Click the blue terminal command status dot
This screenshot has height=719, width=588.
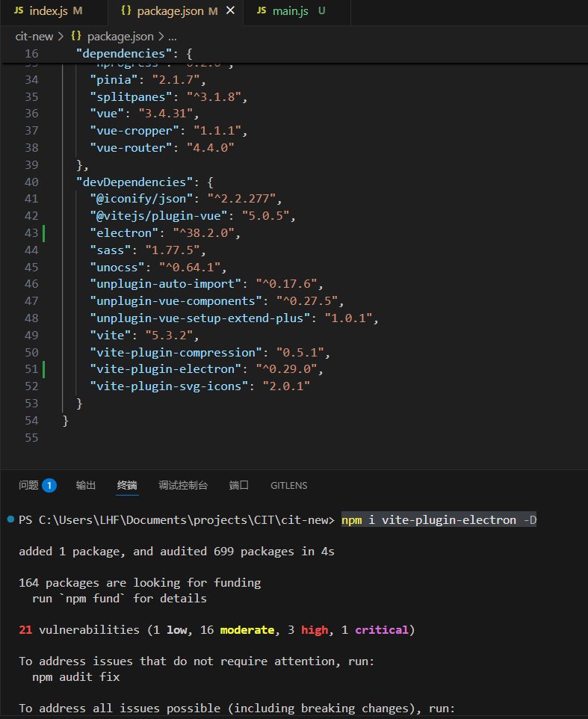click(x=10, y=519)
